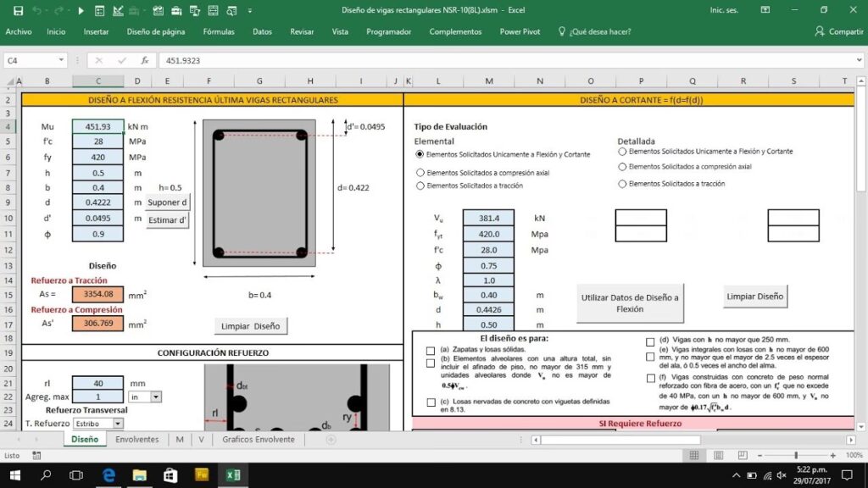Add a new sheet with the plus icon
Screen dimensions: 868x488
(331, 440)
